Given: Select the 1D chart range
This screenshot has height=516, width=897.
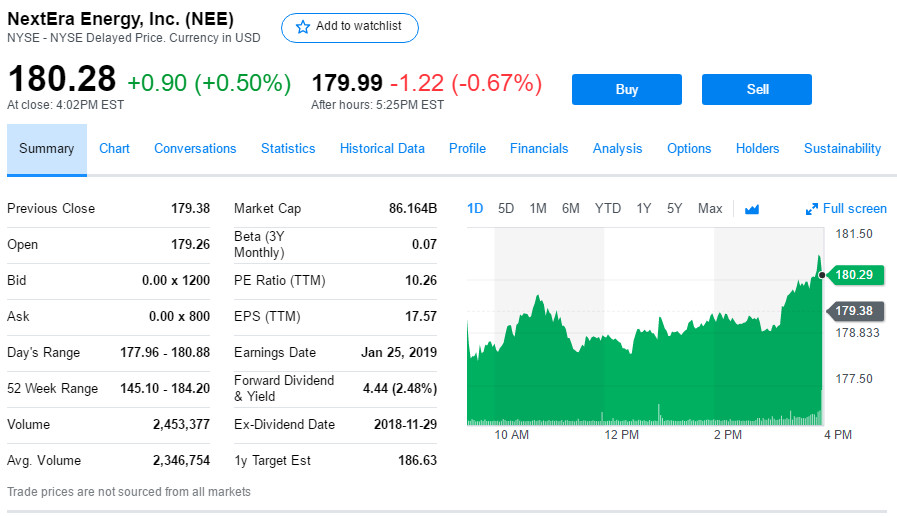Looking at the screenshot, I should click(x=475, y=209).
